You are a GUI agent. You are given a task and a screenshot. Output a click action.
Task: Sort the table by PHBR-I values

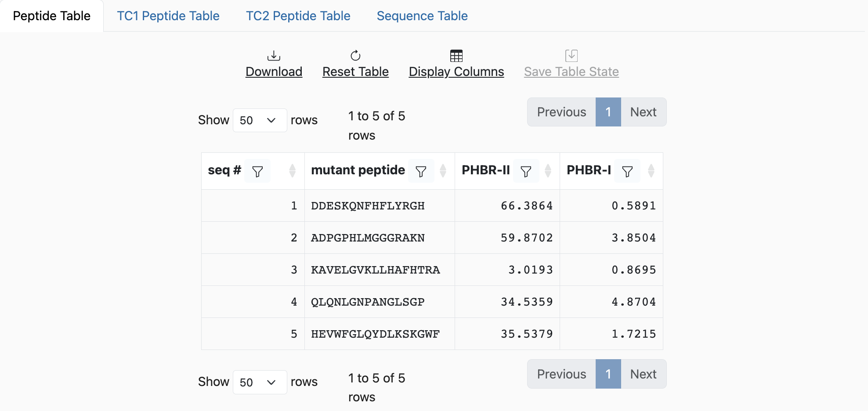coord(651,171)
